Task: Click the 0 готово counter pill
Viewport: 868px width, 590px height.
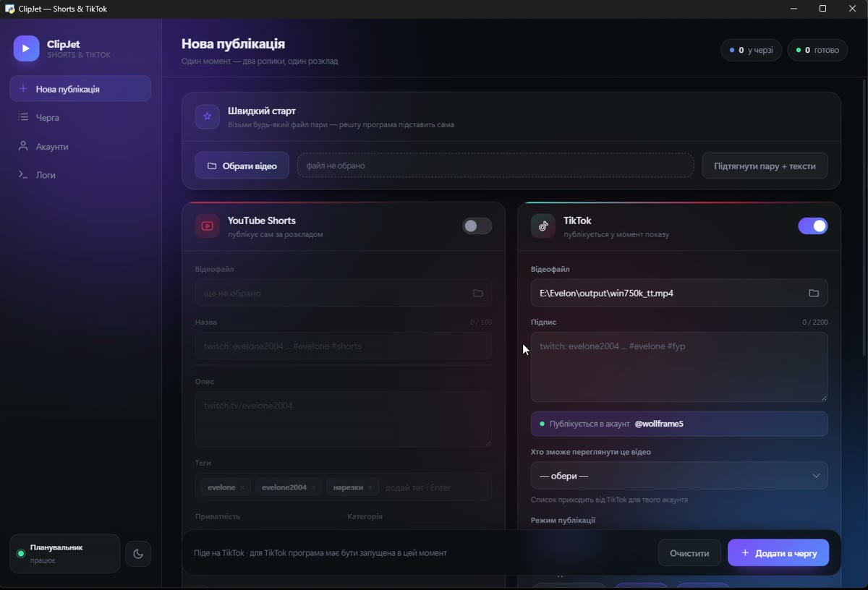Action: (x=817, y=50)
